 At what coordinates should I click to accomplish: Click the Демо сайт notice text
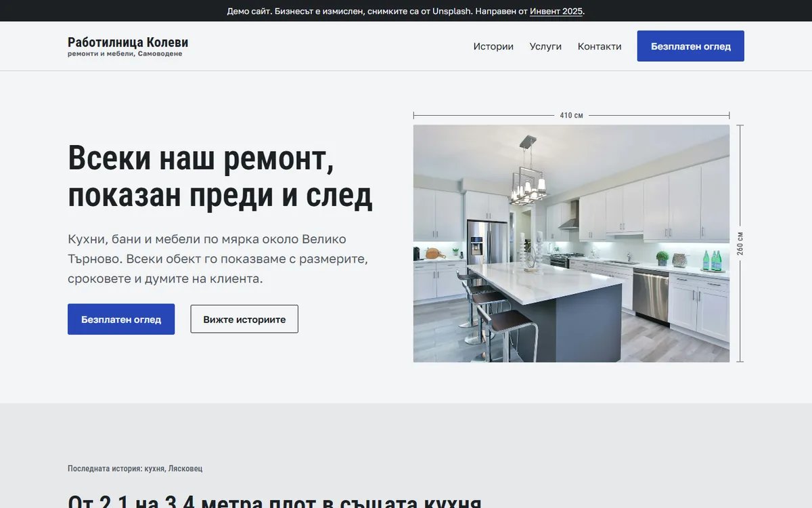406,11
